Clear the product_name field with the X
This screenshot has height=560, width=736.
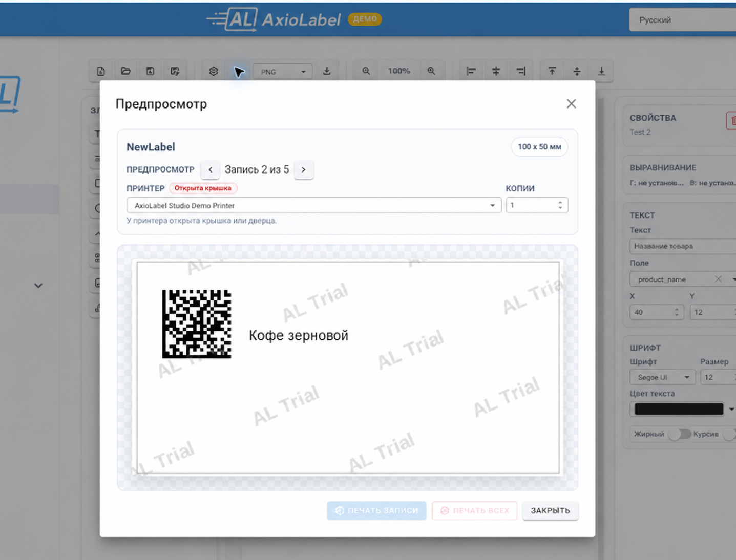718,279
